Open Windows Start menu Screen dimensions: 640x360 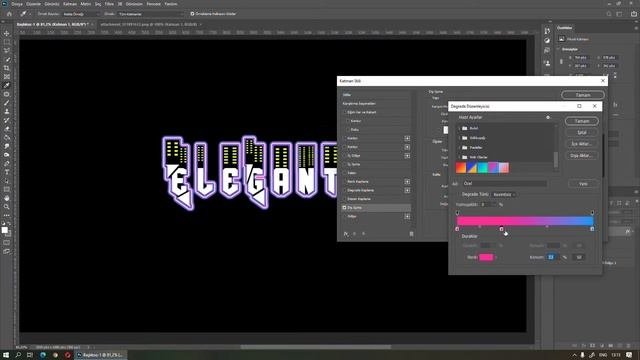click(x=6, y=355)
